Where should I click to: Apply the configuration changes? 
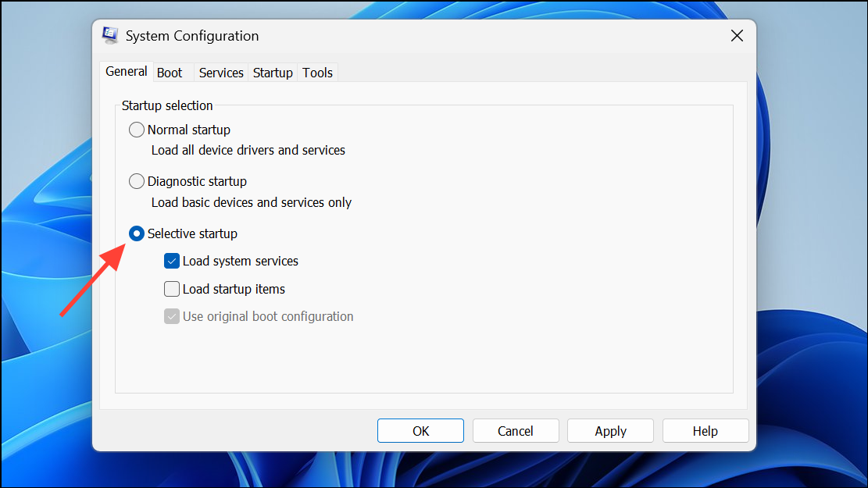pos(610,431)
